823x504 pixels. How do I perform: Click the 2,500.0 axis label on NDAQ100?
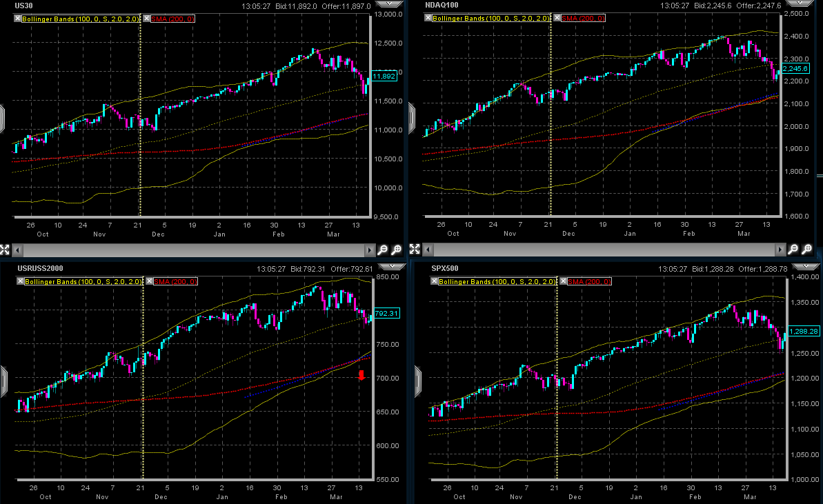(x=796, y=14)
